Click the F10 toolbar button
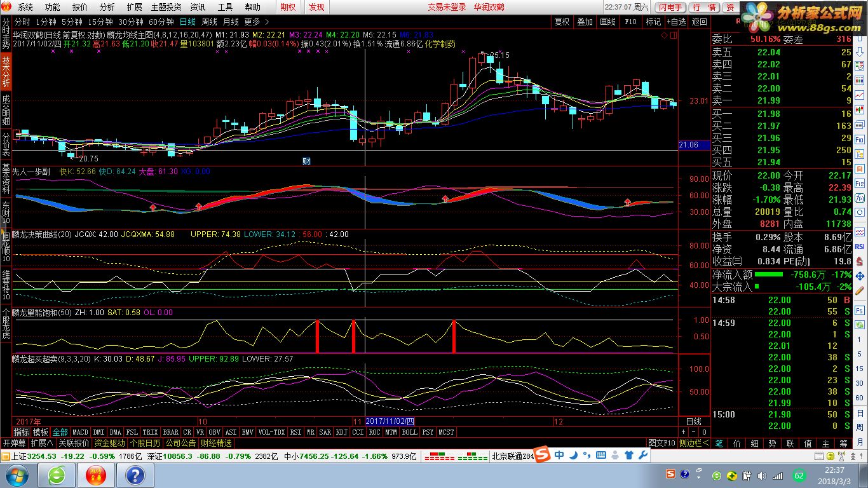 pos(630,22)
